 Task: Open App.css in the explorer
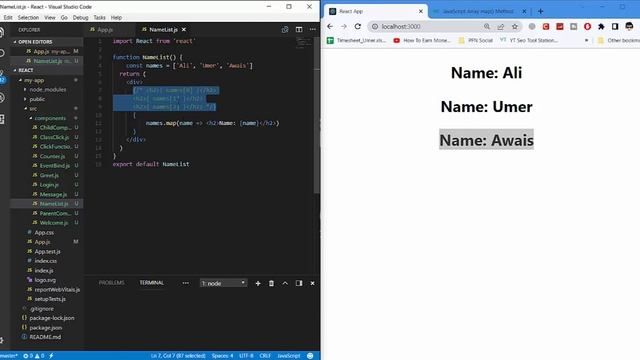point(44,232)
